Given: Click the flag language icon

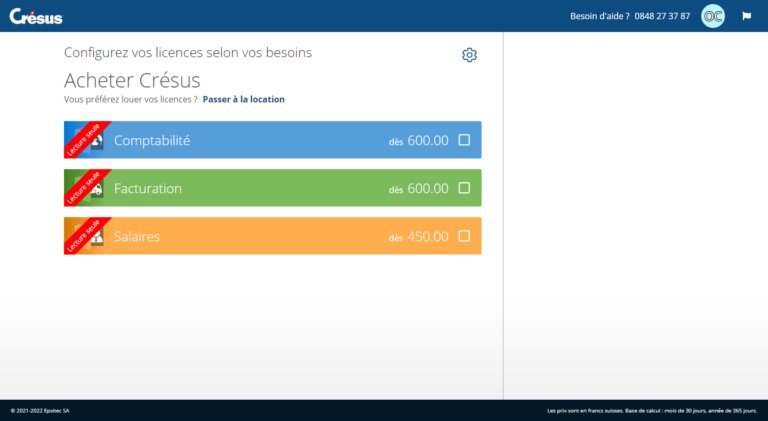Looking at the screenshot, I should click(x=746, y=16).
